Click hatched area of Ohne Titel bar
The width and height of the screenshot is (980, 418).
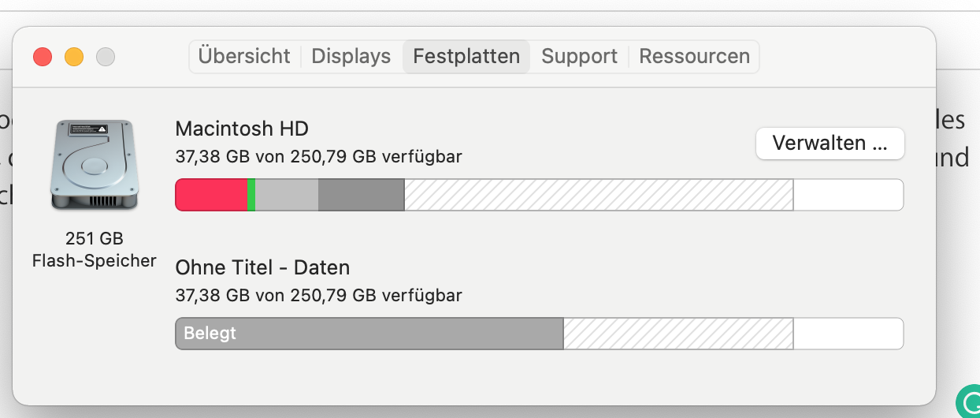pyautogui.click(x=678, y=334)
